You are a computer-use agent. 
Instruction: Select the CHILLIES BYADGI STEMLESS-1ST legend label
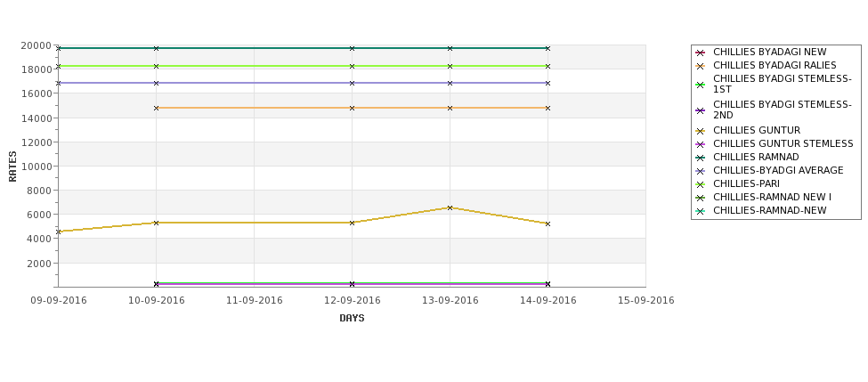783,85
